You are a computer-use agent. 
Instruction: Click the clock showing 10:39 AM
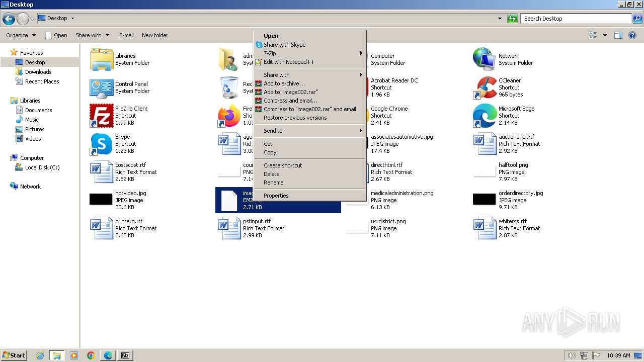tap(618, 355)
